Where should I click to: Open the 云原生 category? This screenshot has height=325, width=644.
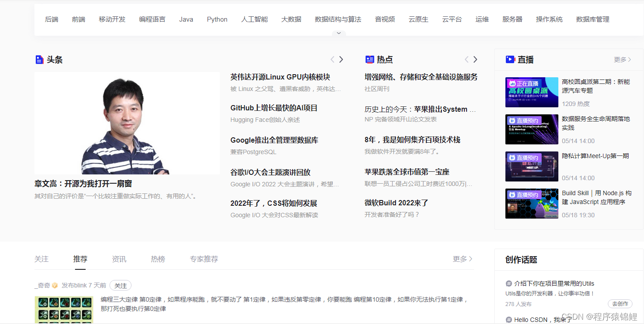tap(418, 19)
